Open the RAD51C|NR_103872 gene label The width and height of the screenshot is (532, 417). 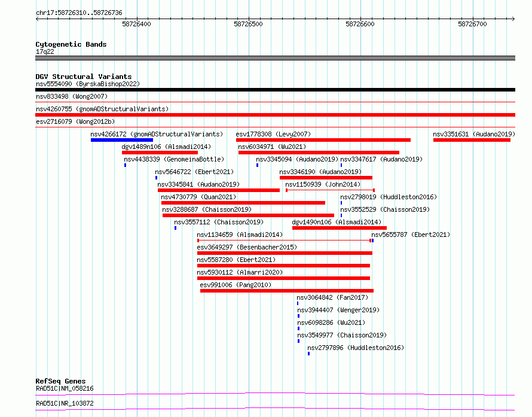pyautogui.click(x=65, y=403)
